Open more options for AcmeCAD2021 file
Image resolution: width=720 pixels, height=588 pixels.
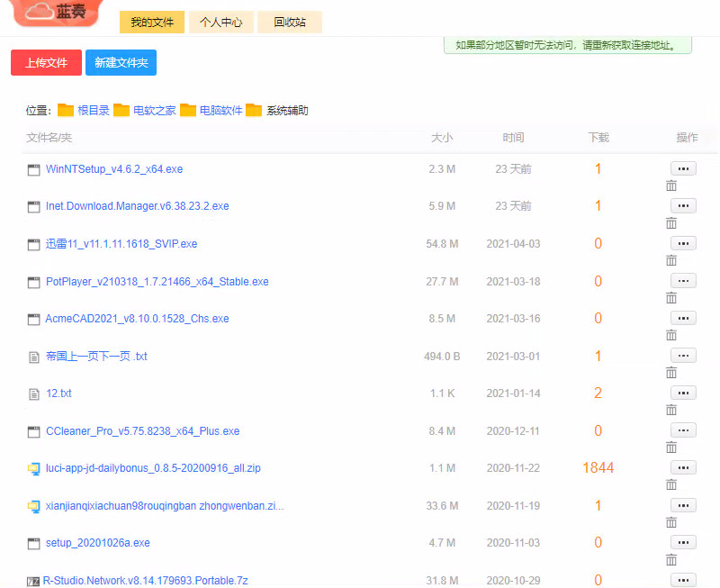pyautogui.click(x=683, y=319)
